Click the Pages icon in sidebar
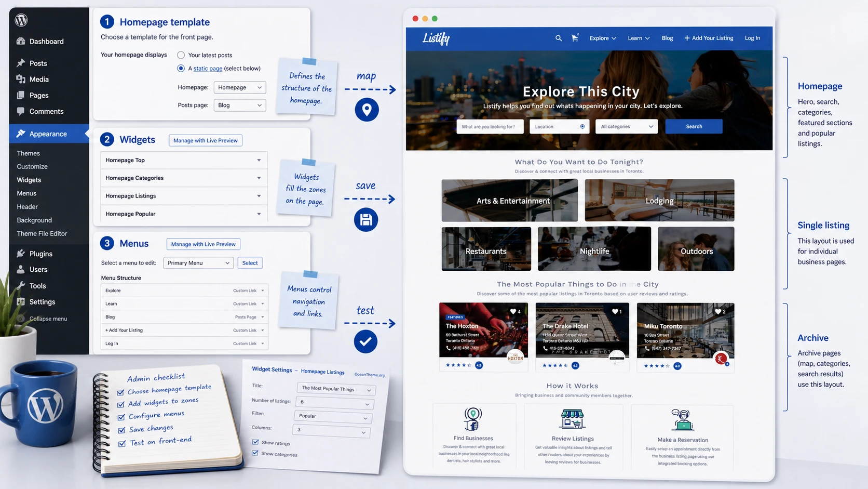Screen dimensions: 868x489 click(x=21, y=95)
